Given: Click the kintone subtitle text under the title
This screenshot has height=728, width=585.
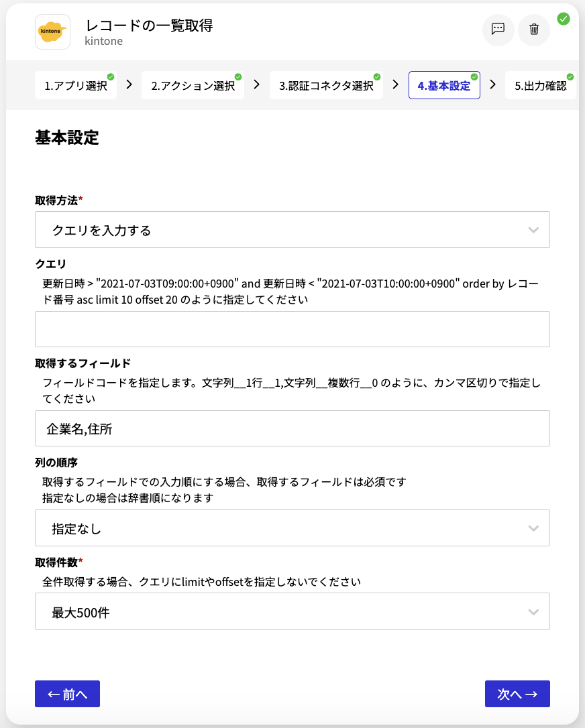Looking at the screenshot, I should [103, 41].
